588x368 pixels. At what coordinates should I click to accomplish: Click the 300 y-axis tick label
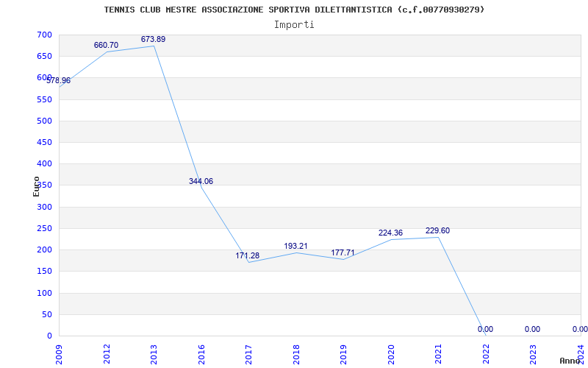tap(44, 207)
